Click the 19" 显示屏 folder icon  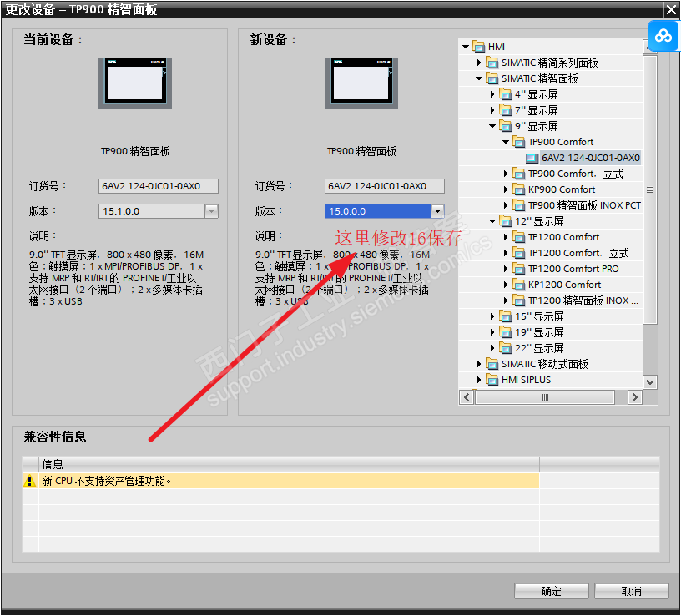coord(505,332)
